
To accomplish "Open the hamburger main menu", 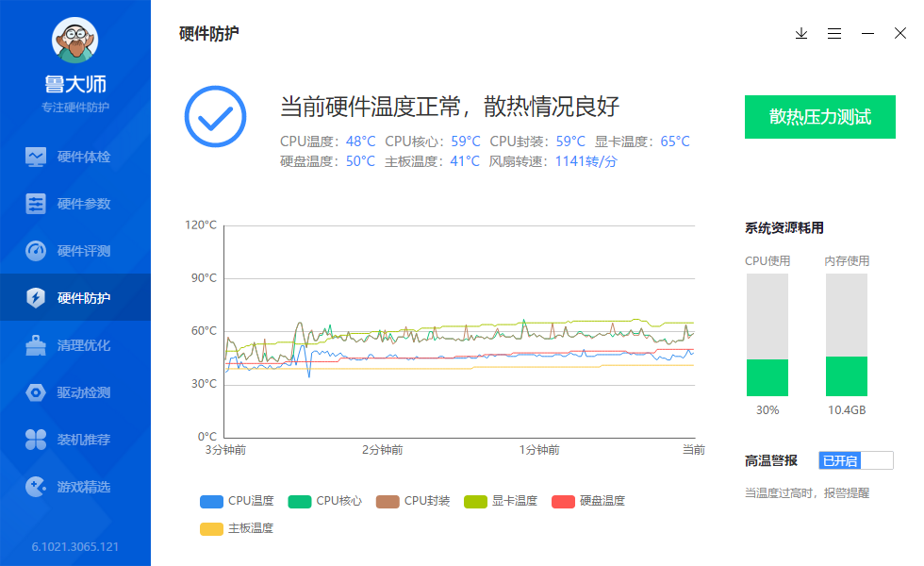I will tap(834, 34).
